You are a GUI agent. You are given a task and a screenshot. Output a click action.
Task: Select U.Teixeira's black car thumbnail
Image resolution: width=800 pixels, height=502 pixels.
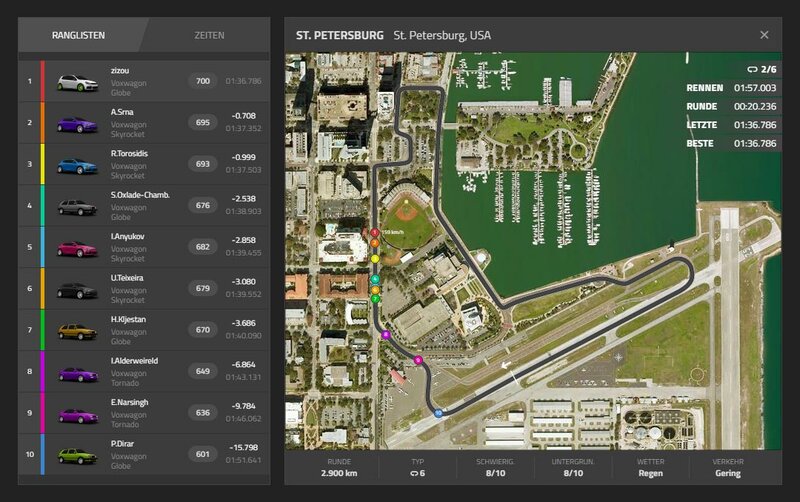pos(77,290)
